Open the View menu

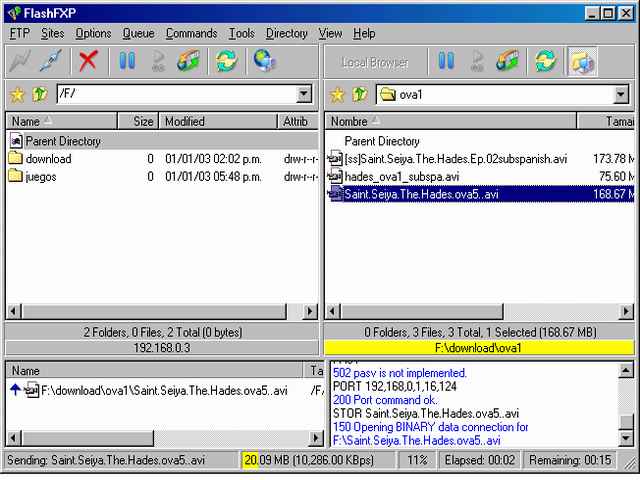[x=330, y=33]
